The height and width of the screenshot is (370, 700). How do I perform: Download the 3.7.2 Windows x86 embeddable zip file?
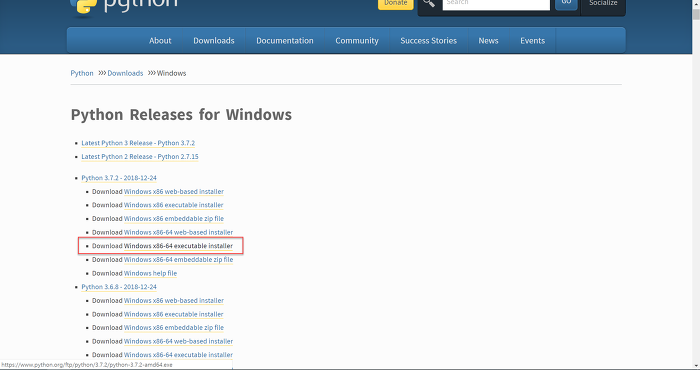pos(174,219)
